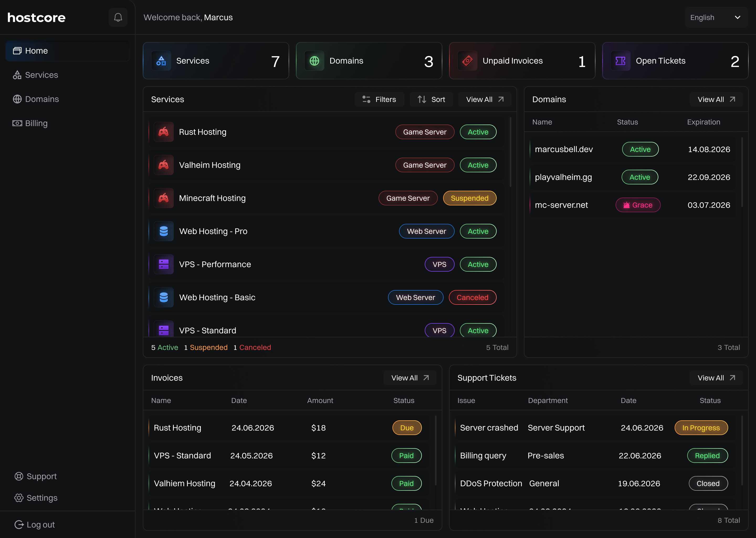
Task: Click the Web Hosting - Pro database icon
Action: tap(164, 231)
